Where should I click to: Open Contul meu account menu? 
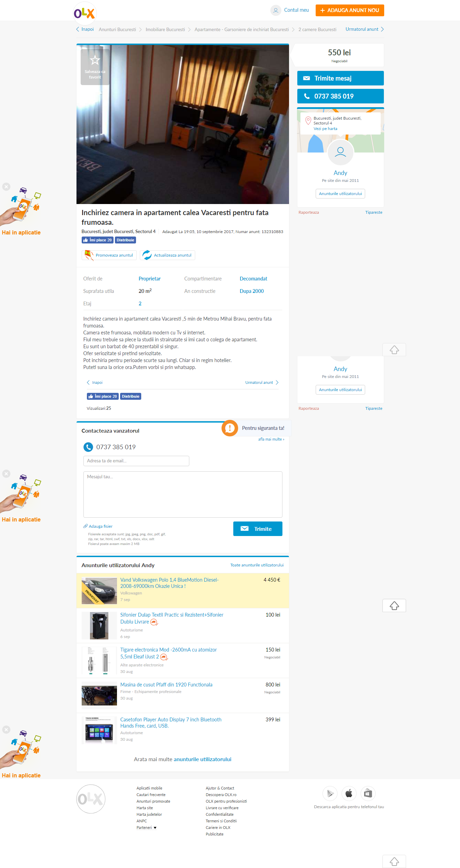290,10
